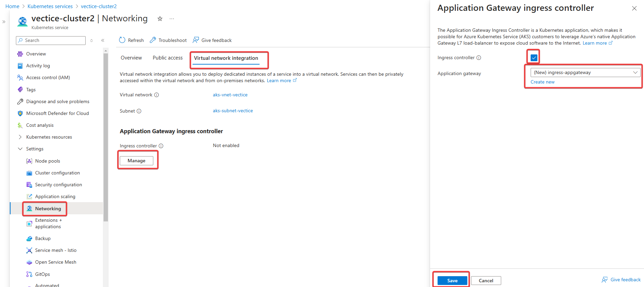Collapse the Settings section
This screenshot has height=287, width=644.
[20, 149]
